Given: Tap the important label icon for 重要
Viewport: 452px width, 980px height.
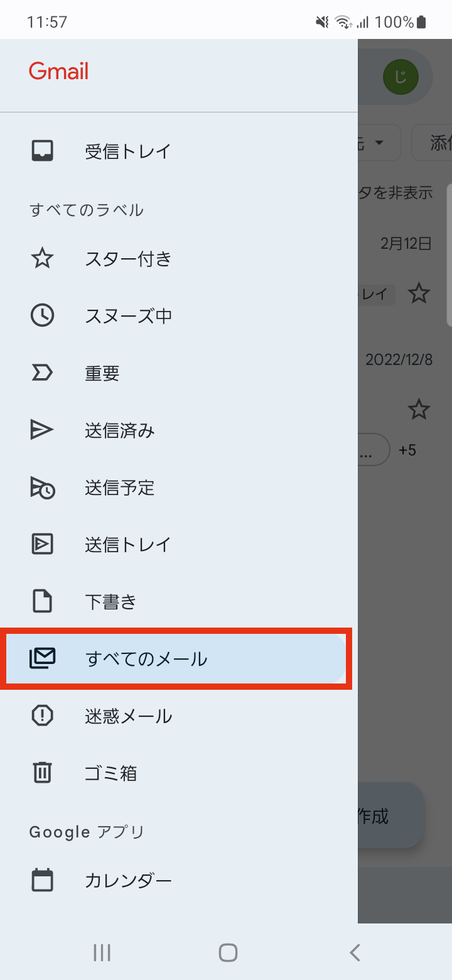Looking at the screenshot, I should coord(42,373).
